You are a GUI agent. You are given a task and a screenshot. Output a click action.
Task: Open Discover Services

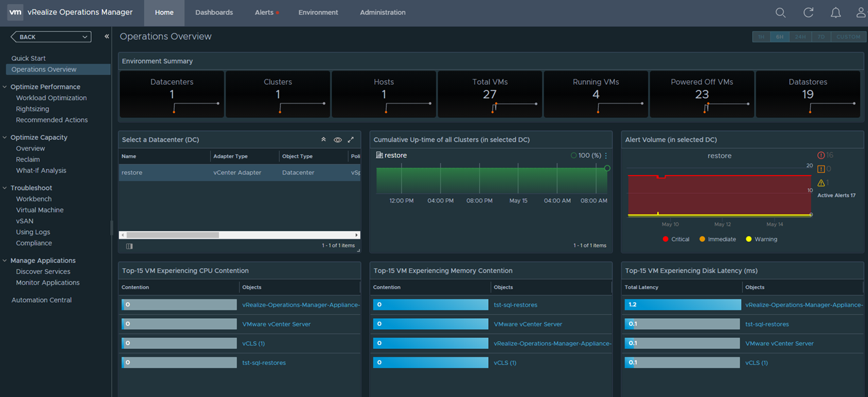(43, 272)
